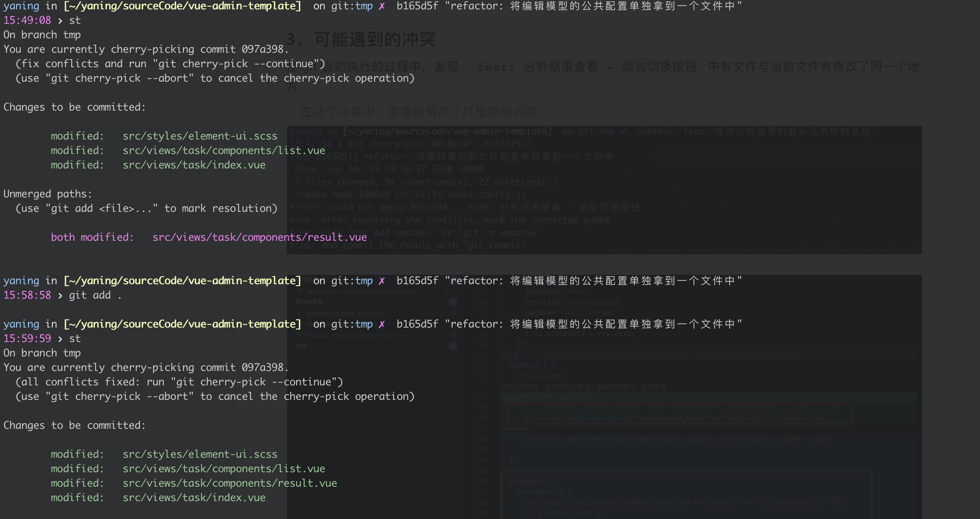
Task: Click the "Unmerged paths:" heading
Action: click(x=48, y=194)
